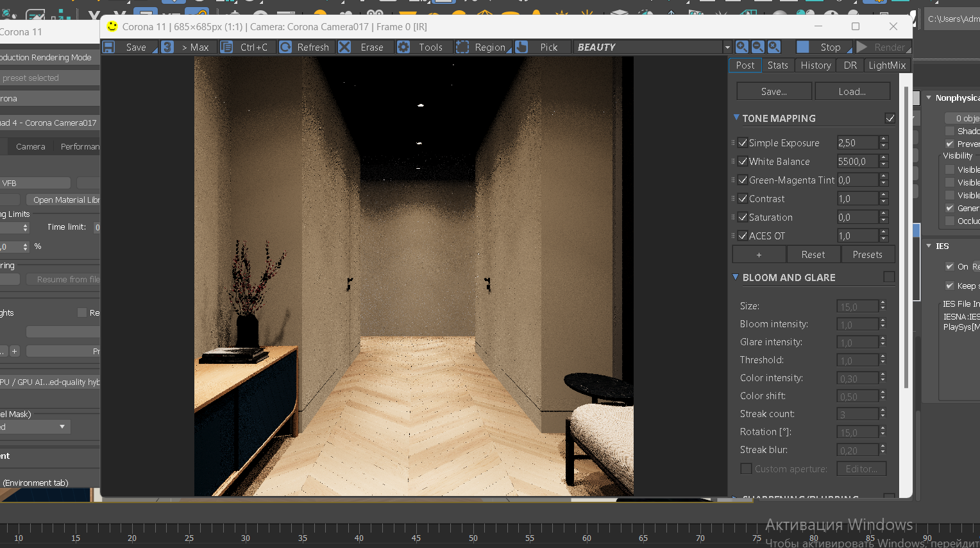Click the Render play triangle icon

(862, 47)
